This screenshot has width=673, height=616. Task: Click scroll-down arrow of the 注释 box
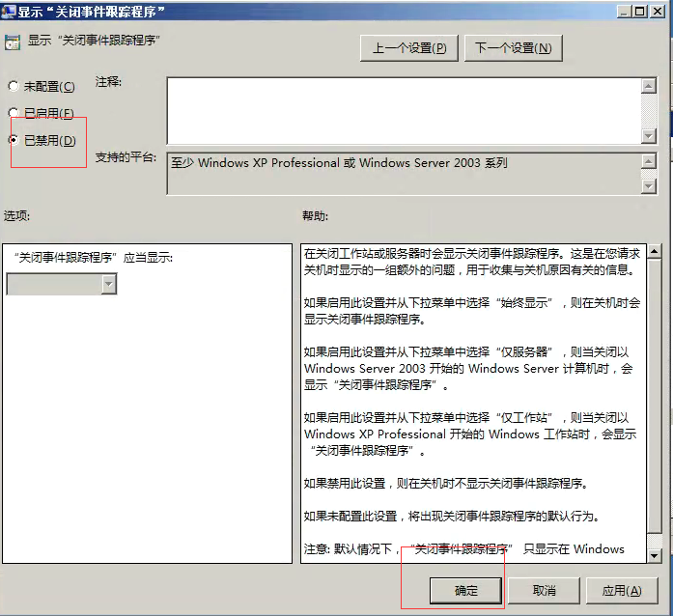click(x=649, y=136)
